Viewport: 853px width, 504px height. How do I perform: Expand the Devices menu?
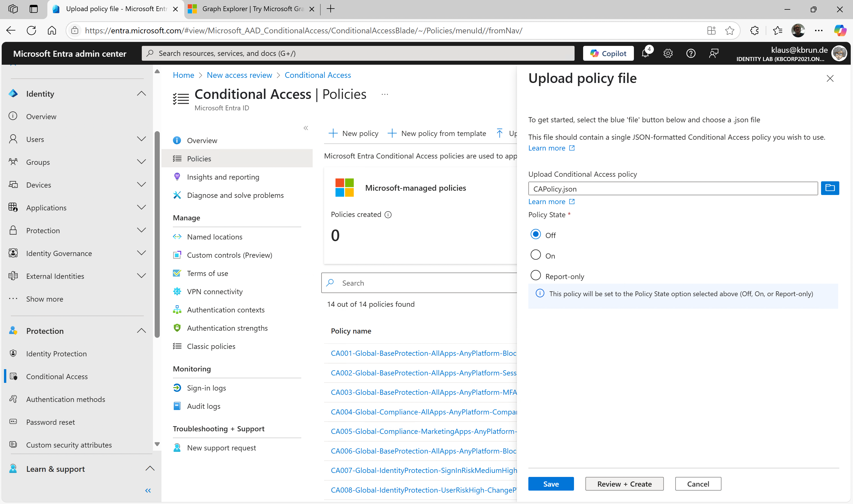pyautogui.click(x=142, y=184)
